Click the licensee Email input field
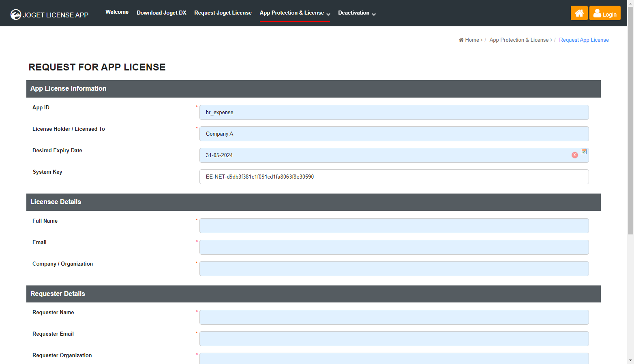Screen dimensions: 634x364 coord(394,247)
